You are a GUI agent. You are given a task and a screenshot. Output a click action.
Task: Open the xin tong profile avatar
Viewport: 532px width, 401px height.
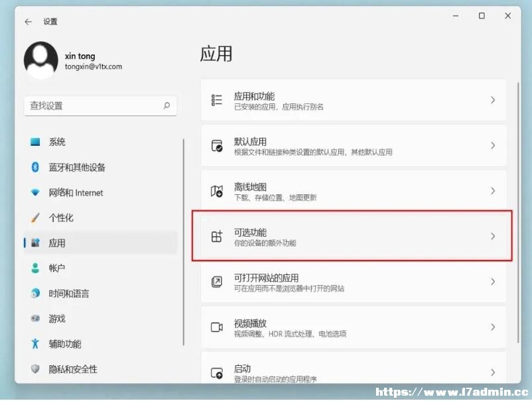[40, 60]
